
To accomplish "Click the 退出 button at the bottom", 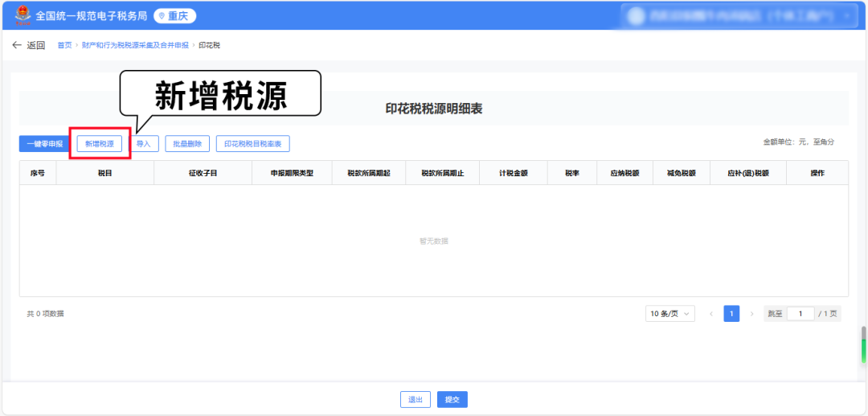I will [416, 400].
